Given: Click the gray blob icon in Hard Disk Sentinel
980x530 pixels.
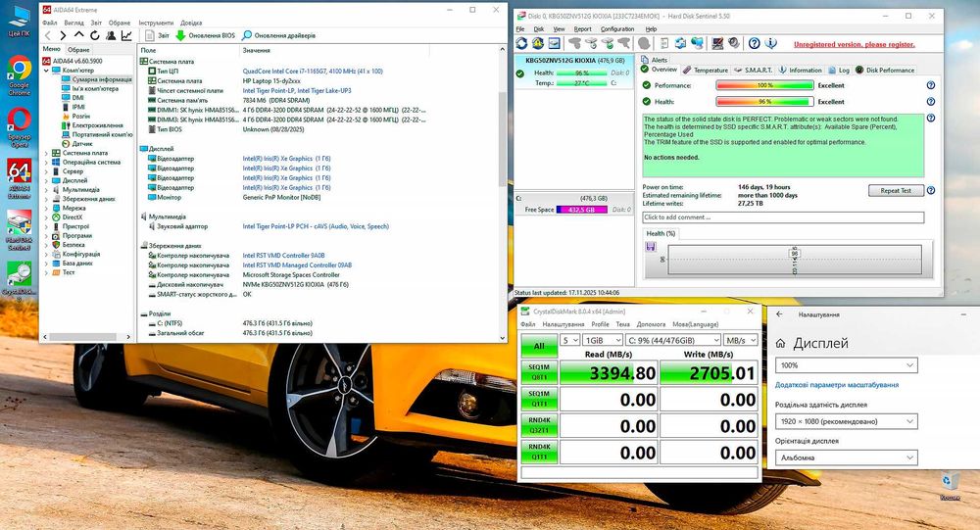Looking at the screenshot, I should point(644,43).
